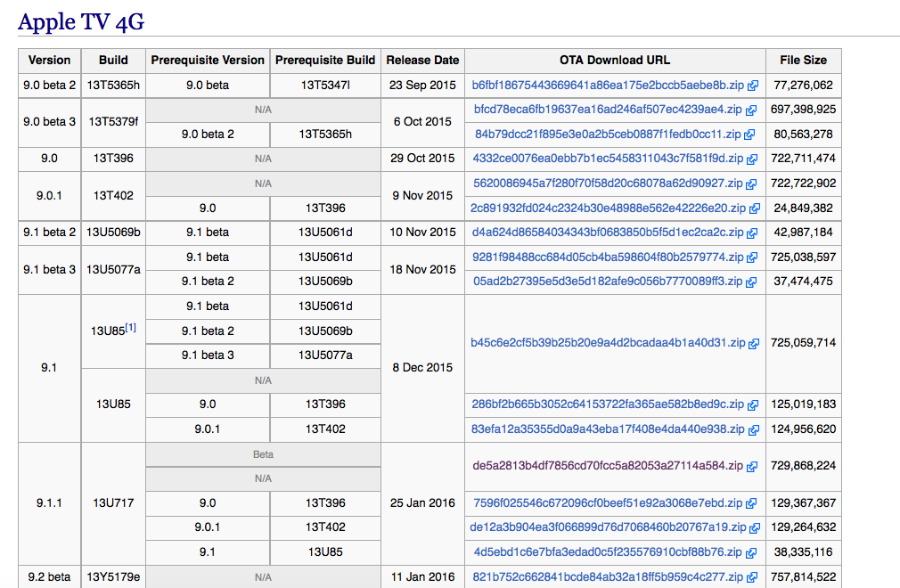Click the Apple TV 4G heading
Viewport: 900px width, 588px height.
tap(81, 21)
